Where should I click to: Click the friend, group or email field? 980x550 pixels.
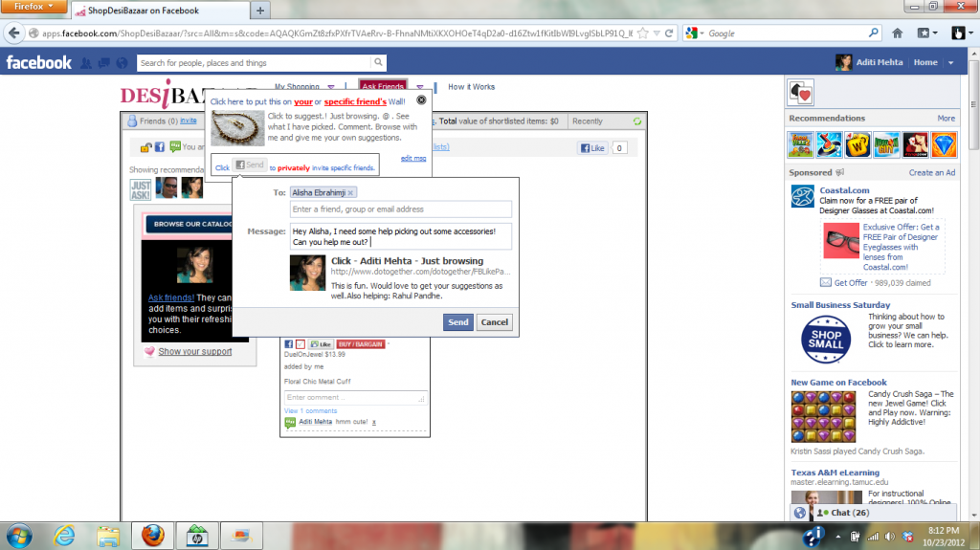pyautogui.click(x=401, y=209)
